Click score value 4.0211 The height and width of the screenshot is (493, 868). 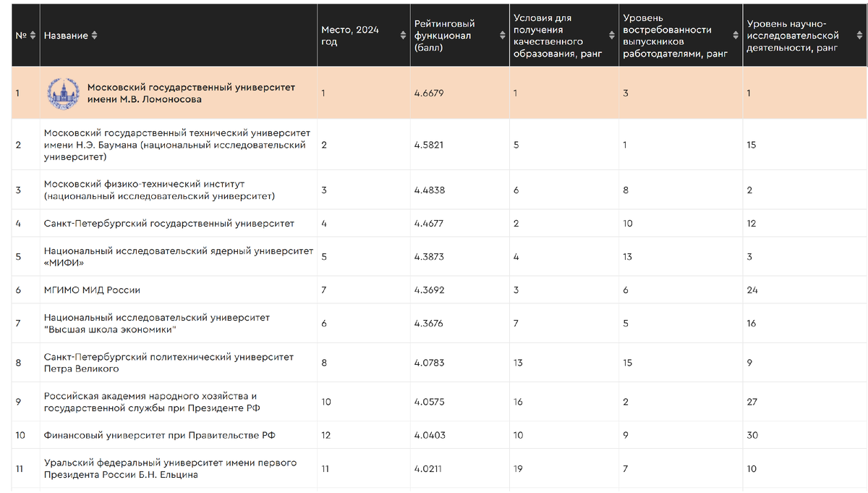[x=428, y=468]
